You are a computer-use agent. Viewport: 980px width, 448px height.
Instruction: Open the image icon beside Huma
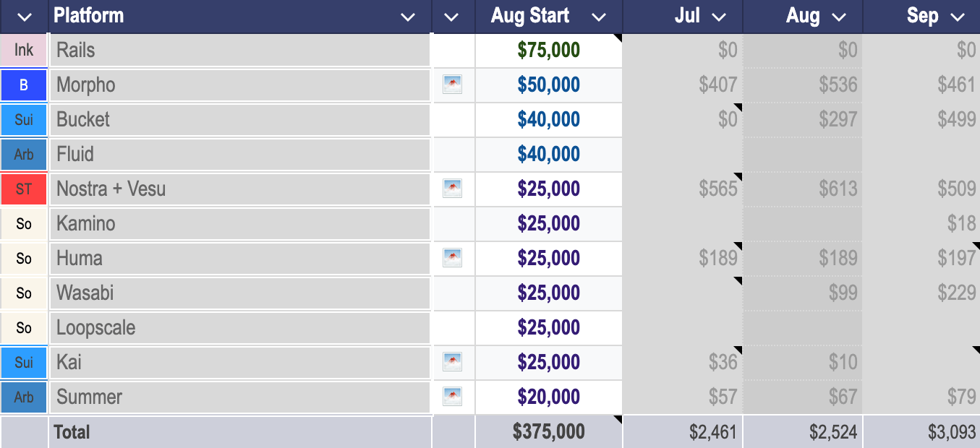pos(453,258)
